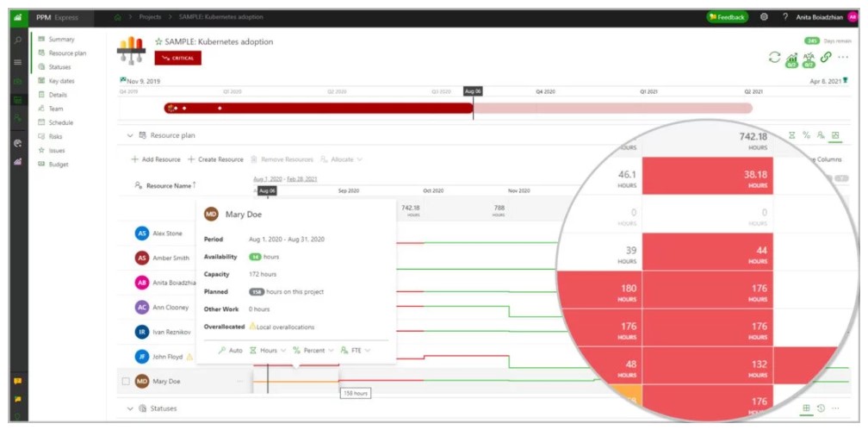Open Projects breadcrumb link

coord(150,17)
